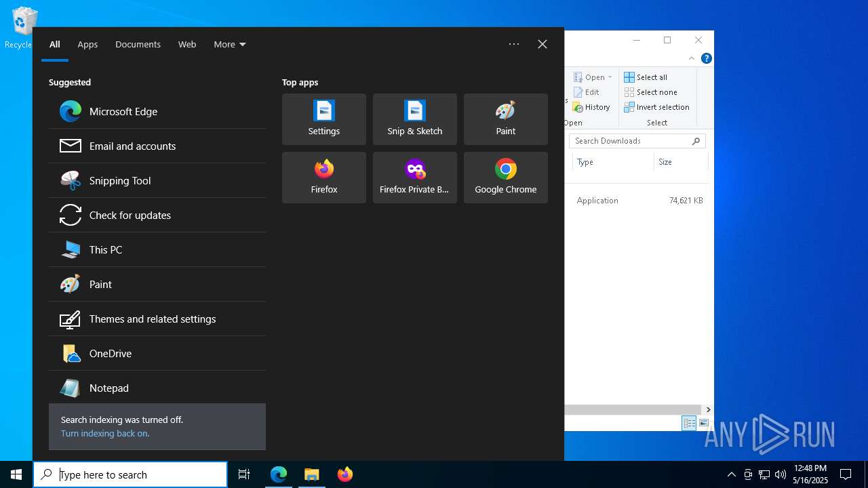The height and width of the screenshot is (488, 868).
Task: Launch Firefox tile in Top apps
Action: pos(324,178)
